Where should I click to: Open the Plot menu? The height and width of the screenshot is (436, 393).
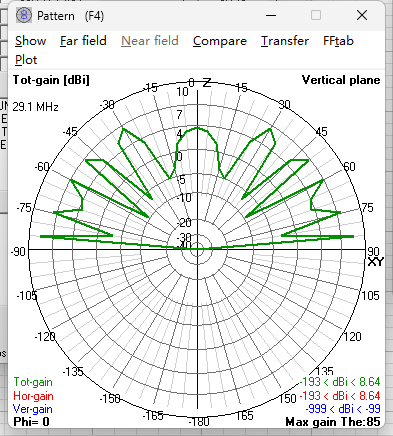pos(26,60)
